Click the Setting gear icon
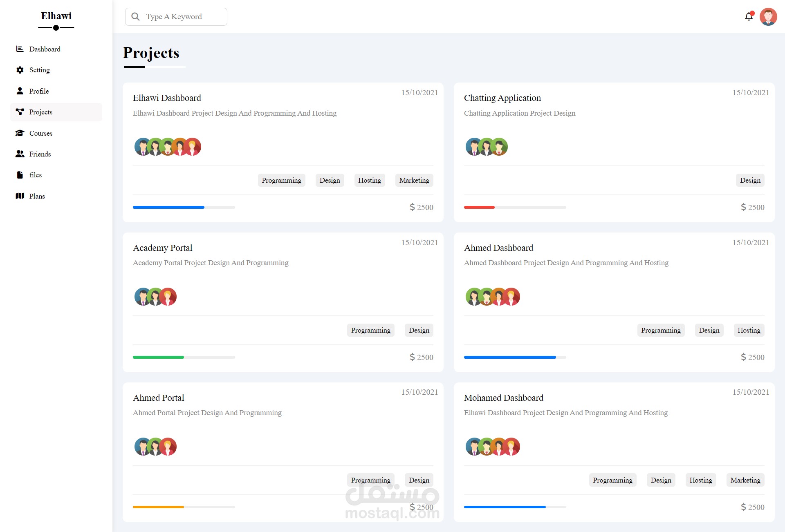Viewport: 785px width, 532px height. (20, 70)
